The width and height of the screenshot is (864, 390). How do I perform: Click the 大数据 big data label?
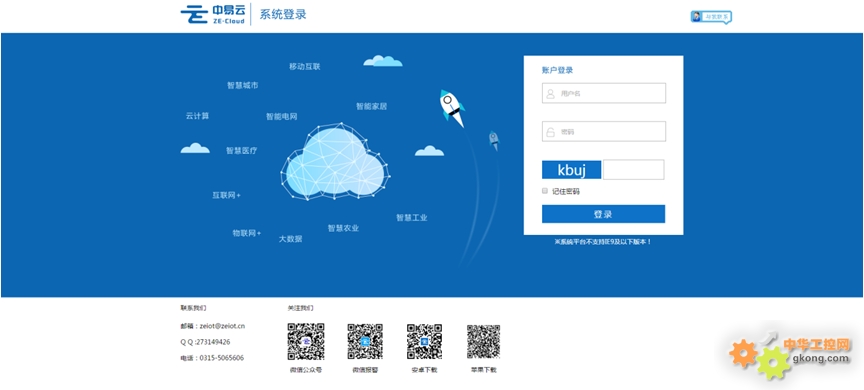pos(290,239)
